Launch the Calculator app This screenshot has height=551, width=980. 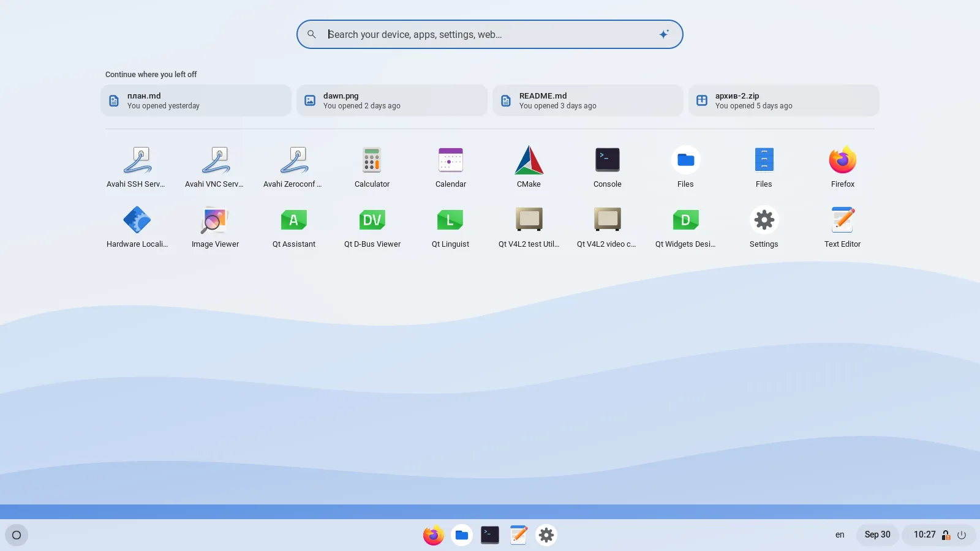click(x=372, y=167)
